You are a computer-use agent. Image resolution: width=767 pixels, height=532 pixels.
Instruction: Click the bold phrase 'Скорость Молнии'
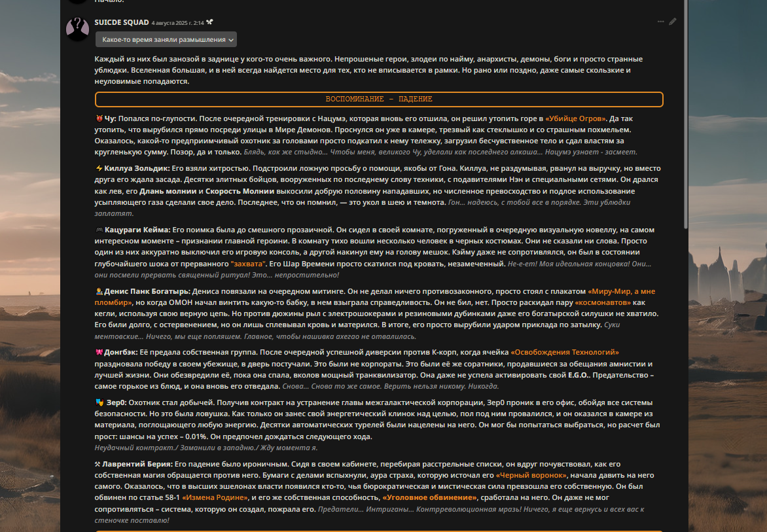240,191
